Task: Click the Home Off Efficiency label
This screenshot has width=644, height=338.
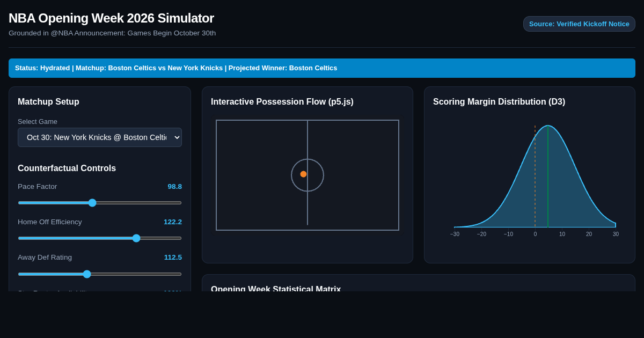Action: [x=50, y=222]
